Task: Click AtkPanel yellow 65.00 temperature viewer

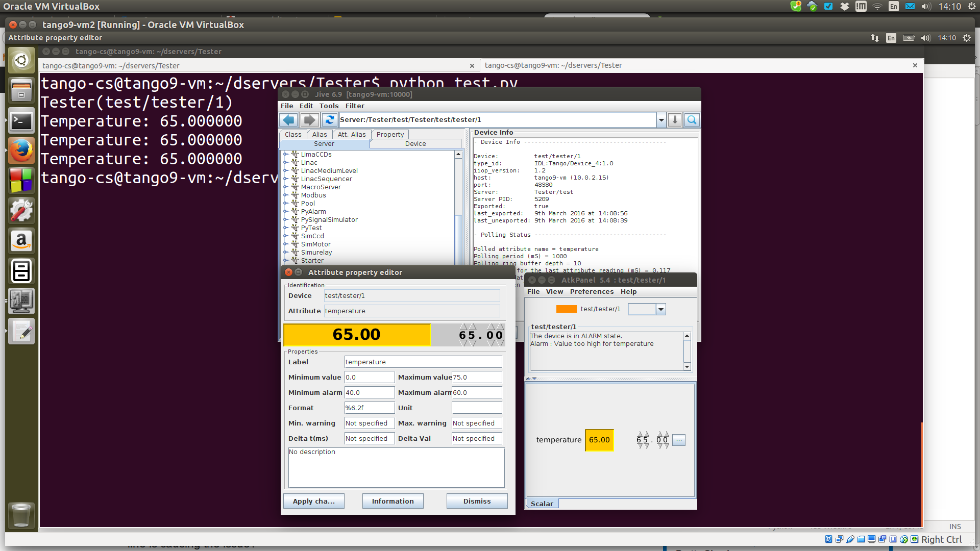Action: pyautogui.click(x=599, y=440)
